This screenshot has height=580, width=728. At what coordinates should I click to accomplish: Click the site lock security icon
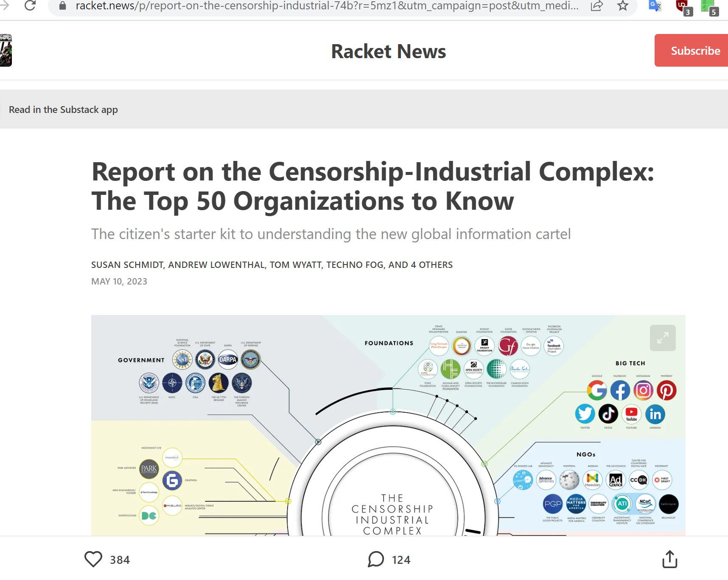click(x=62, y=6)
